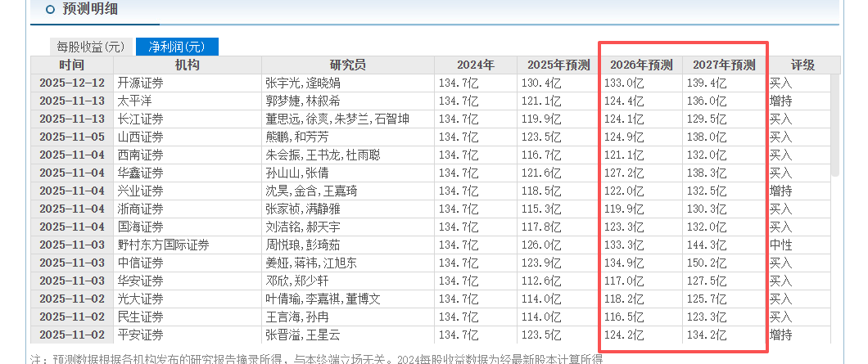The image size is (868, 364).
Task: Click the 2026年预测 column header
Action: click(641, 65)
